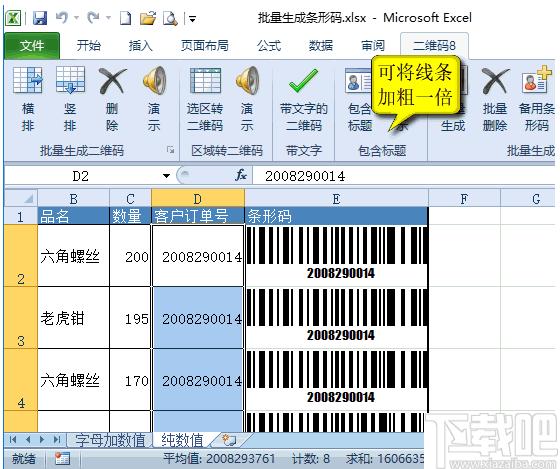Open a file with the folder icon

click(148, 18)
